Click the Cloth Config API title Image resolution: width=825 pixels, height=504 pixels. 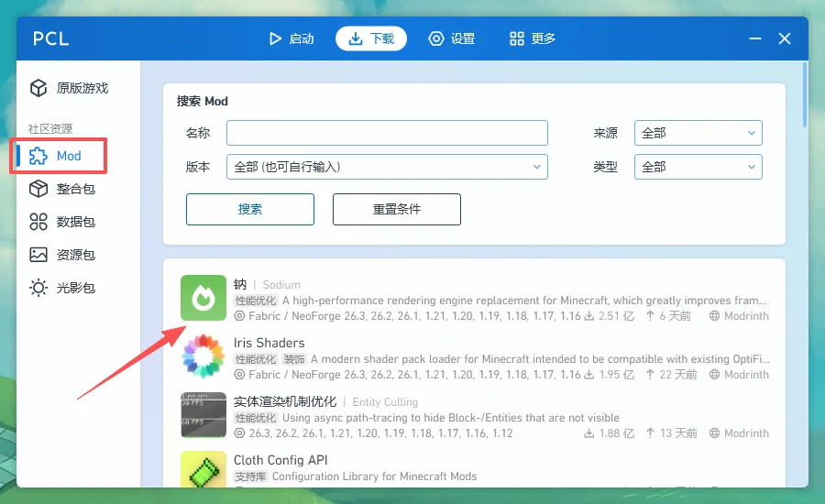(x=280, y=460)
